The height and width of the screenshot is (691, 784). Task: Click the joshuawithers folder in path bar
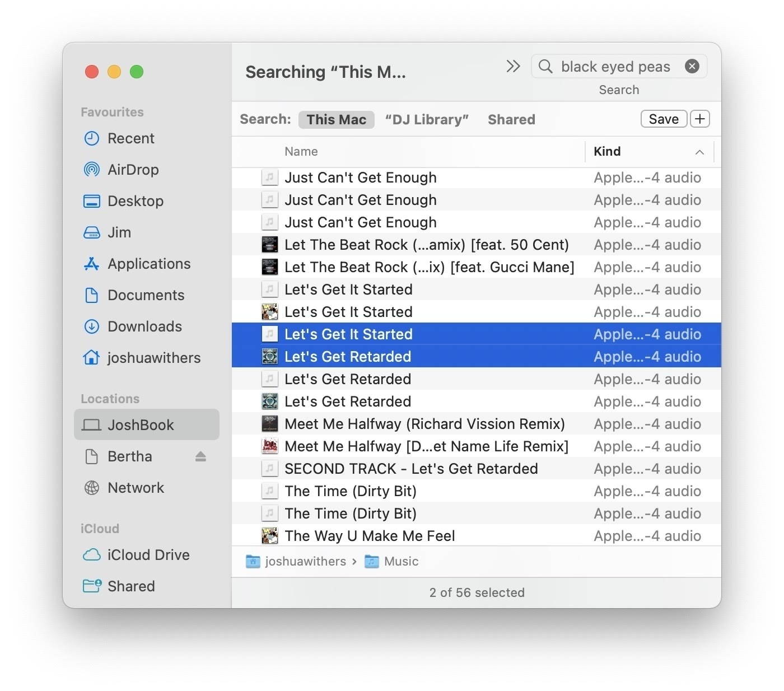[305, 562]
